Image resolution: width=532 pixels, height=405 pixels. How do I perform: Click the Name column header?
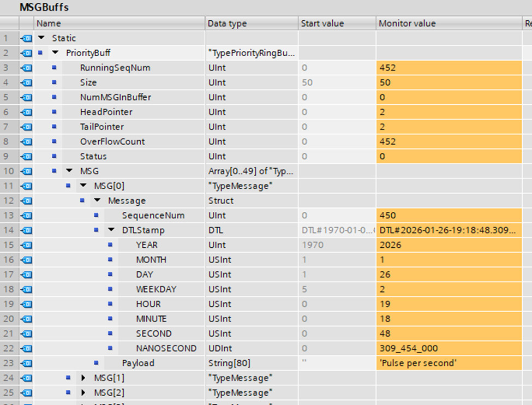[x=109, y=23]
